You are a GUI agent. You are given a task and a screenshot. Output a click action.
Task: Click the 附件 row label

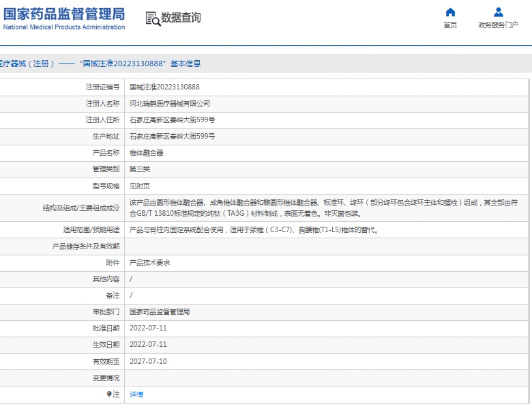tap(113, 263)
